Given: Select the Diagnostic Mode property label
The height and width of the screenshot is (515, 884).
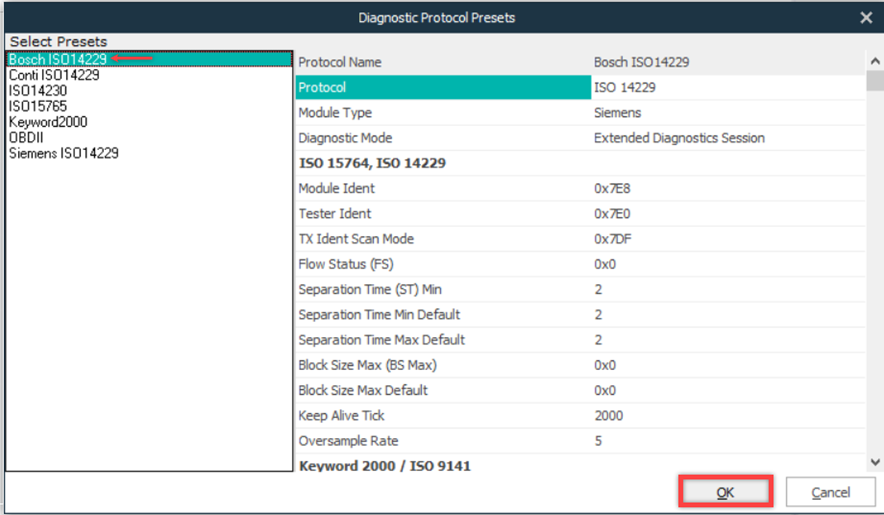Looking at the screenshot, I should pos(345,138).
